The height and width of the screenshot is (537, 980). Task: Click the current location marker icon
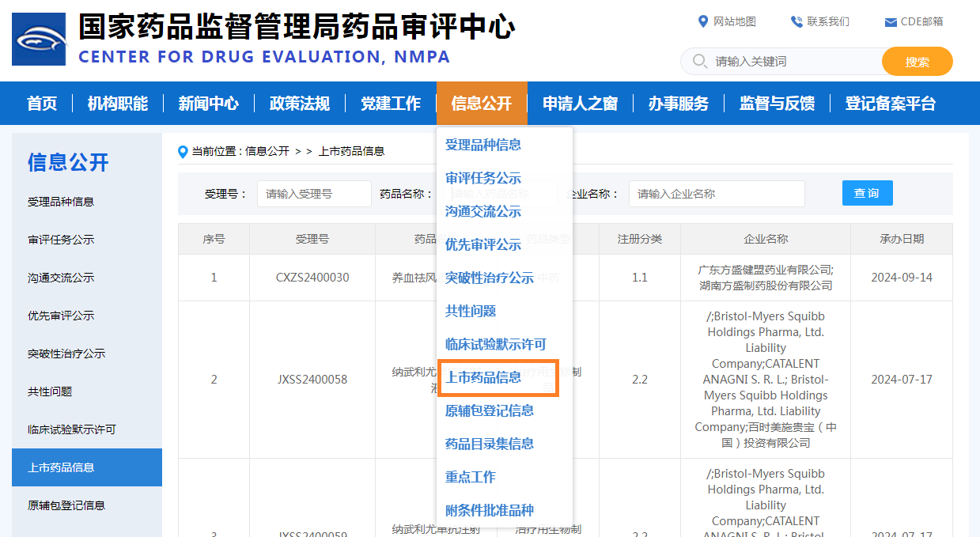click(x=184, y=151)
